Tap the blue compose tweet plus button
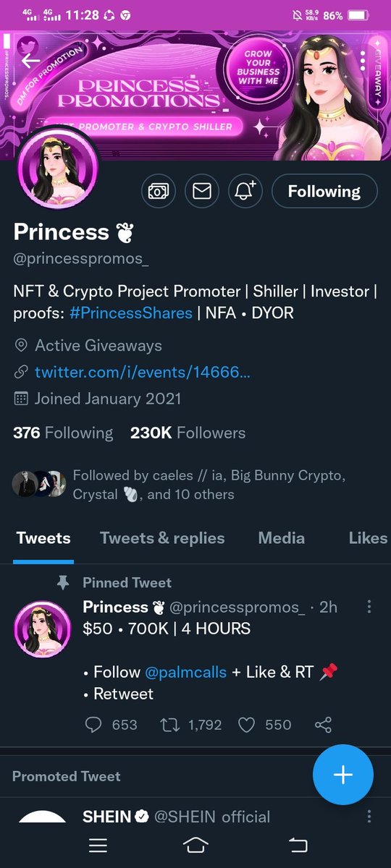The height and width of the screenshot is (868, 391). [343, 774]
